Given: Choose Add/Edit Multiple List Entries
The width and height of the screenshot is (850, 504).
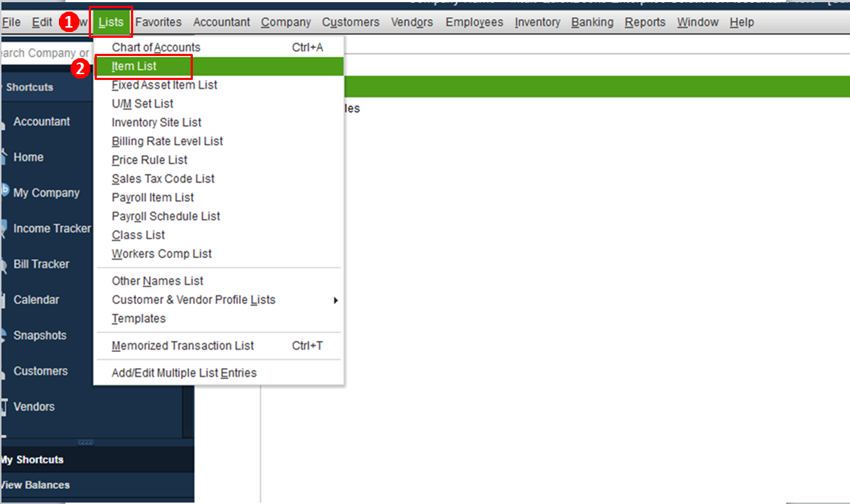Looking at the screenshot, I should 218,373.
